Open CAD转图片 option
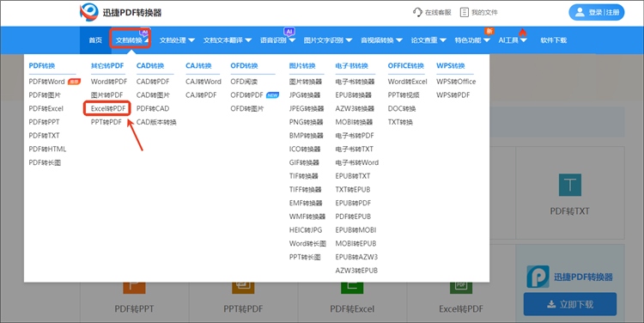Viewport: 644px width, 323px height. click(x=153, y=95)
